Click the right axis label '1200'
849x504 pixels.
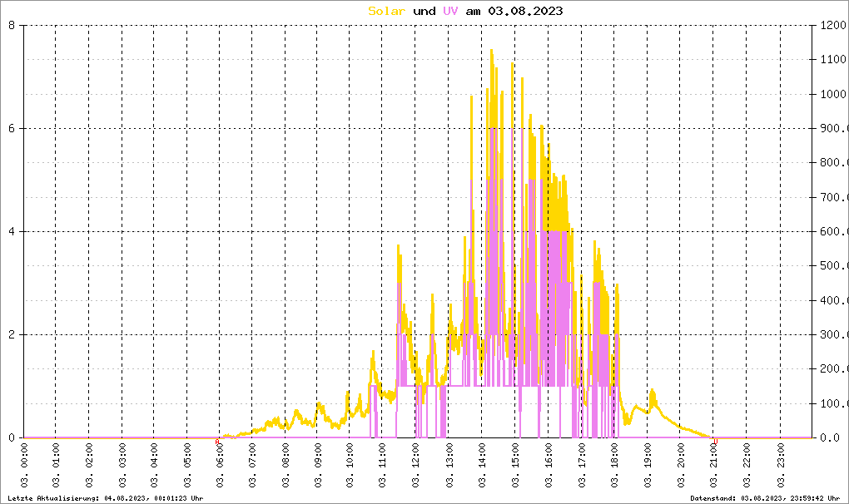(832, 26)
